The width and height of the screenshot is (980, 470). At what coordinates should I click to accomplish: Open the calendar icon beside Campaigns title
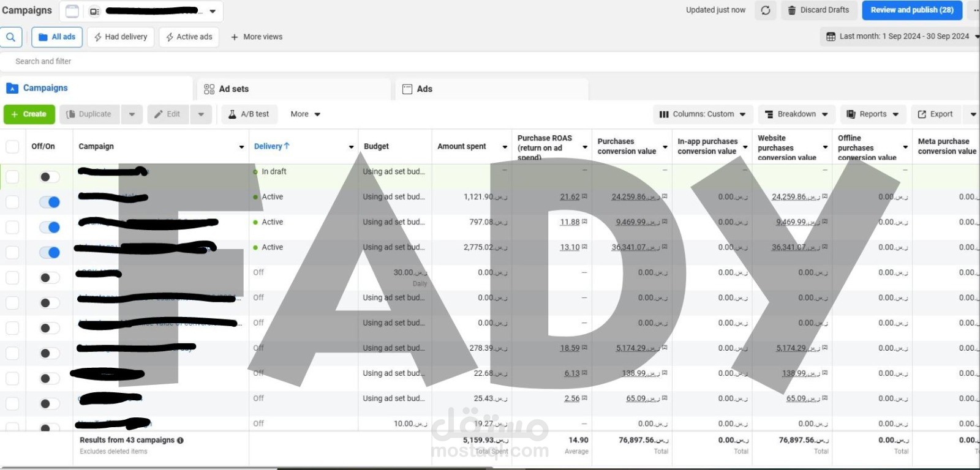tap(72, 11)
